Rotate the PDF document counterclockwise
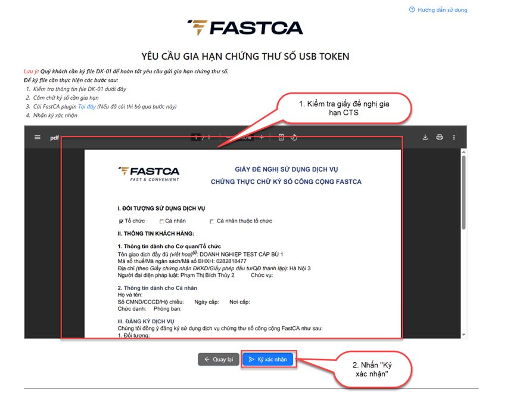532x405 pixels. 294,137
